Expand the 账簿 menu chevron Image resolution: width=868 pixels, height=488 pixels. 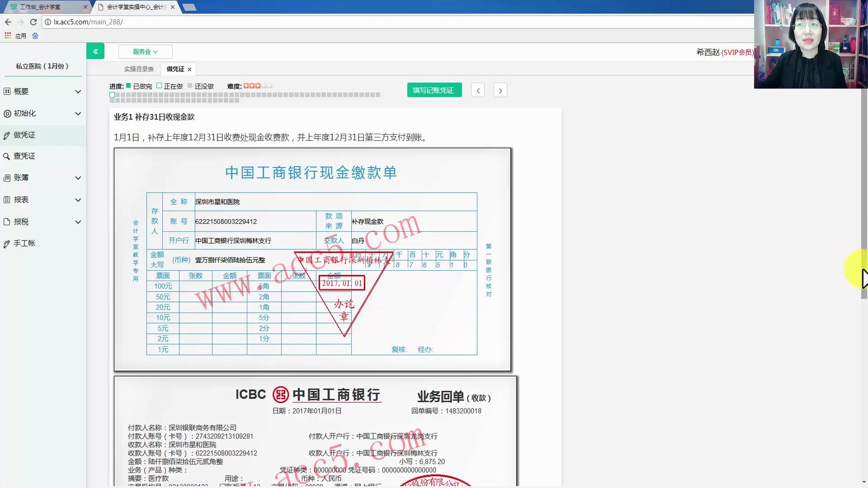(78, 178)
